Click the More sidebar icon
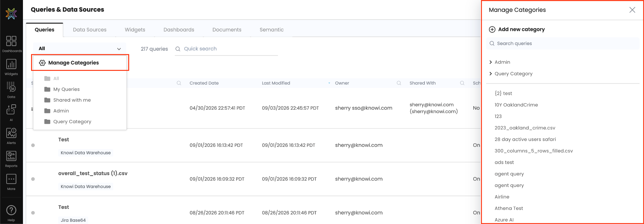Screen dimensions: 644x224 [x=11, y=182]
